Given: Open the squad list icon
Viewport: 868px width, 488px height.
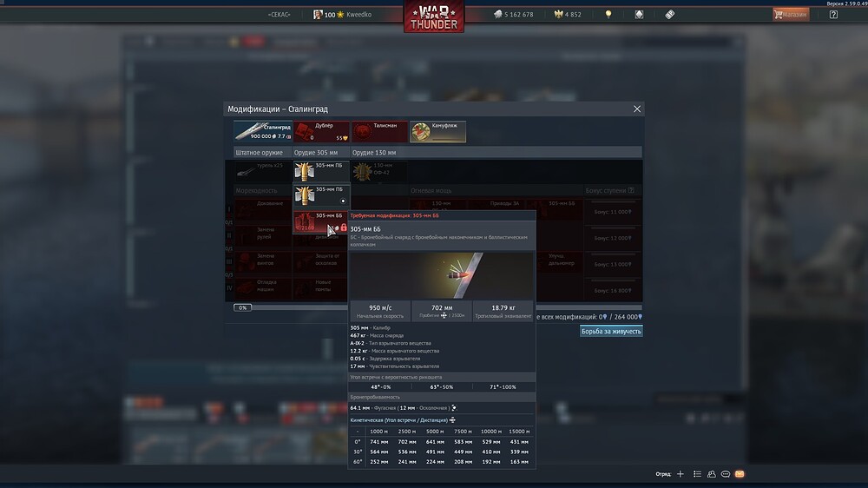Looking at the screenshot, I should [698, 474].
